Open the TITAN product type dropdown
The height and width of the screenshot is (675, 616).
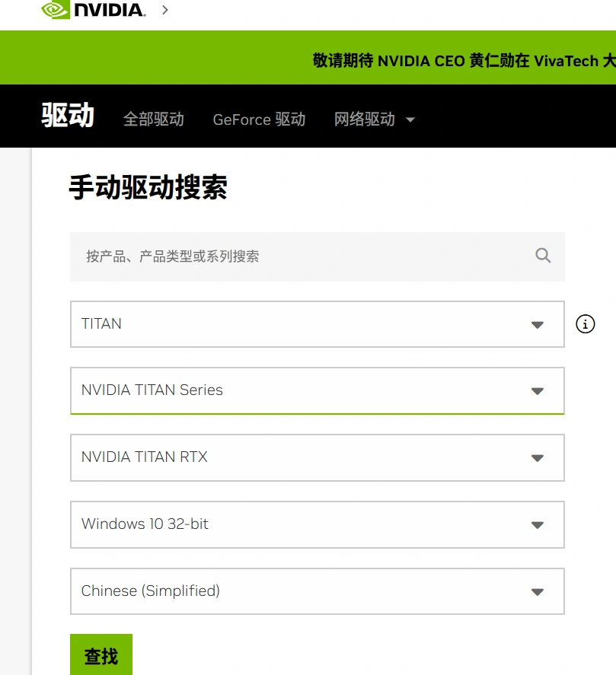[x=317, y=324]
